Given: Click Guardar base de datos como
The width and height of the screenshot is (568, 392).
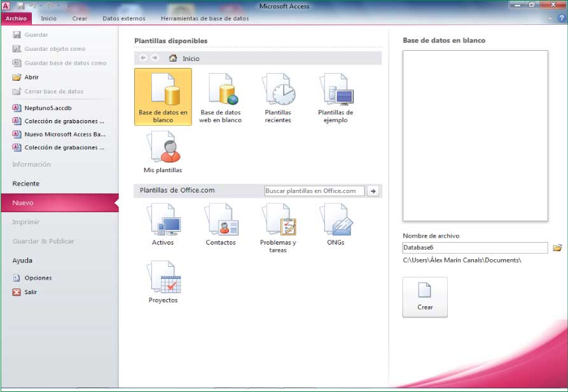Looking at the screenshot, I should [x=59, y=63].
